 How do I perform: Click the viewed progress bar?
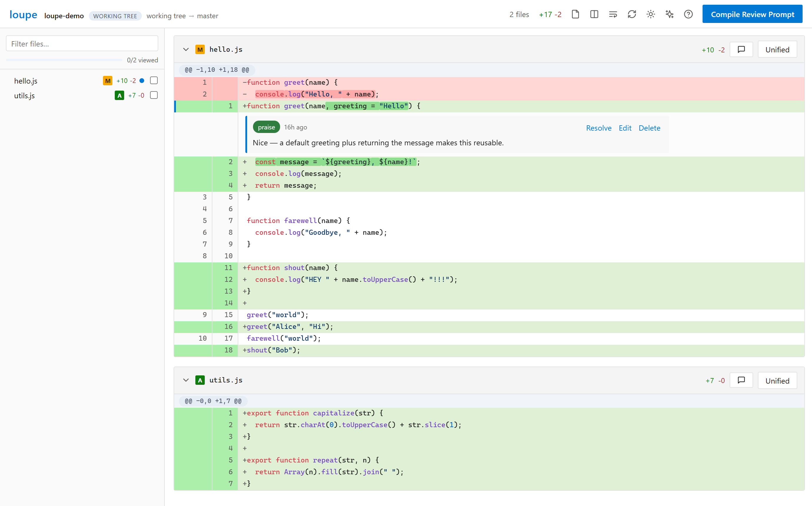point(64,60)
